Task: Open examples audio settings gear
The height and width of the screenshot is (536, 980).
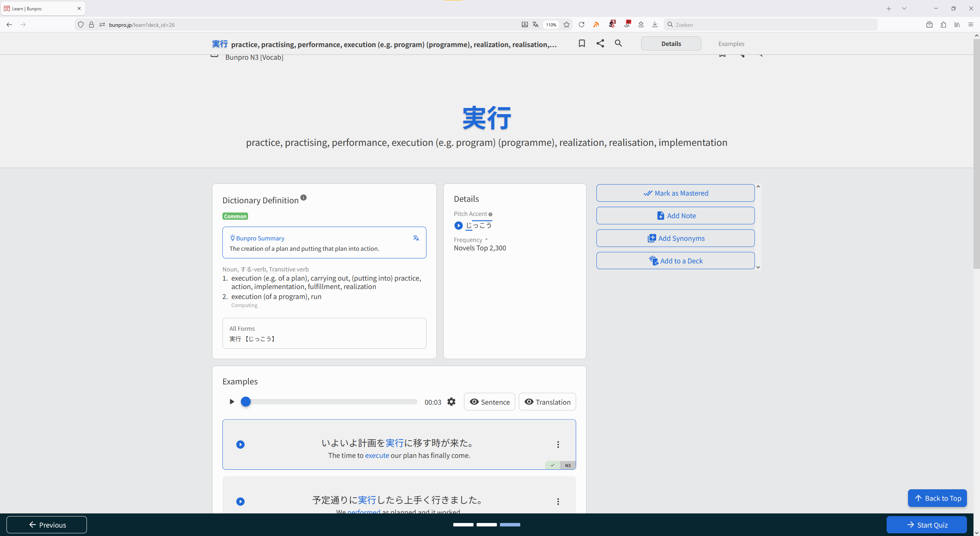Action: click(451, 402)
